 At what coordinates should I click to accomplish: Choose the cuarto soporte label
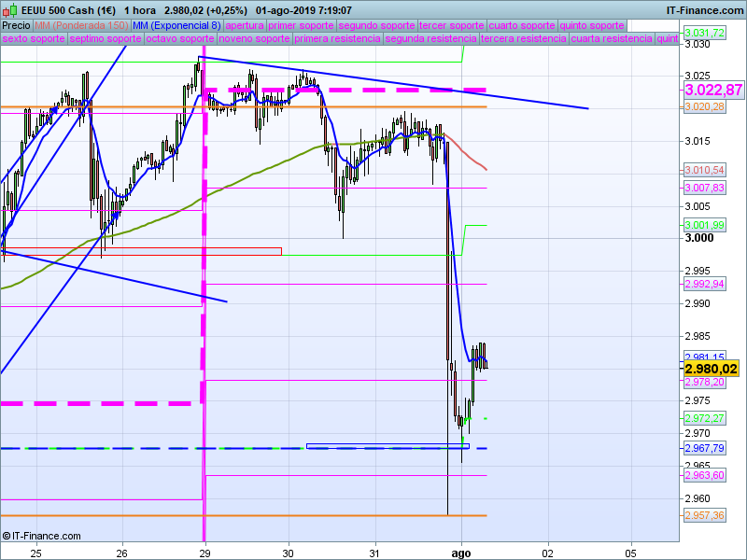(x=522, y=26)
